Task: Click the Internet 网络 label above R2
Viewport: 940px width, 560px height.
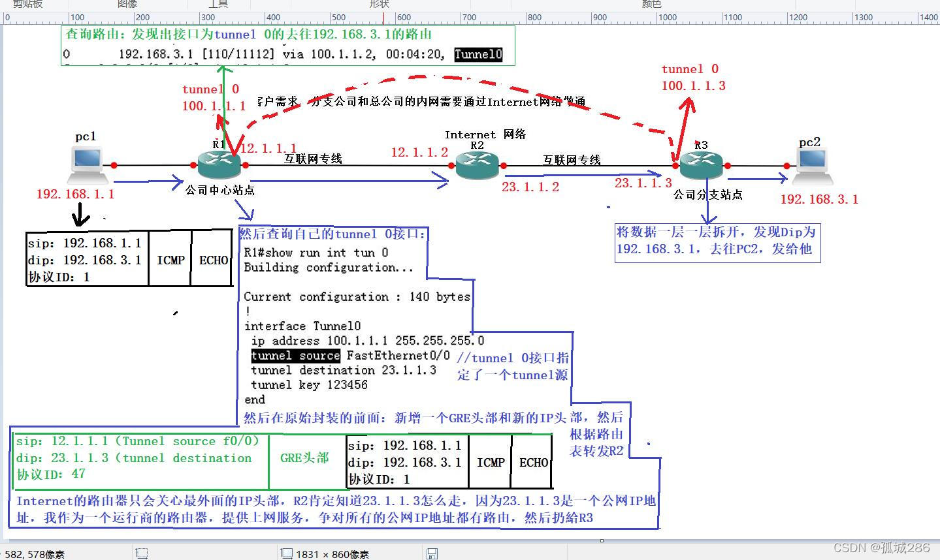Action: pos(485,134)
